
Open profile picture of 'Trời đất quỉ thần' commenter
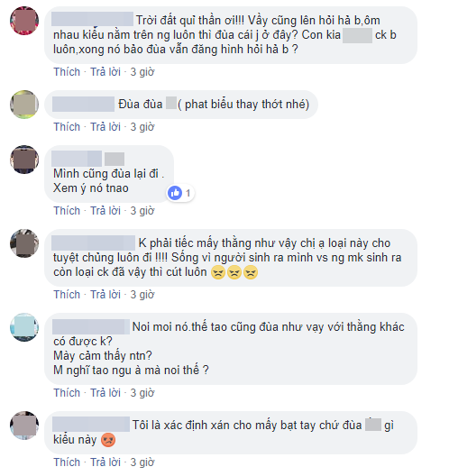24,21
